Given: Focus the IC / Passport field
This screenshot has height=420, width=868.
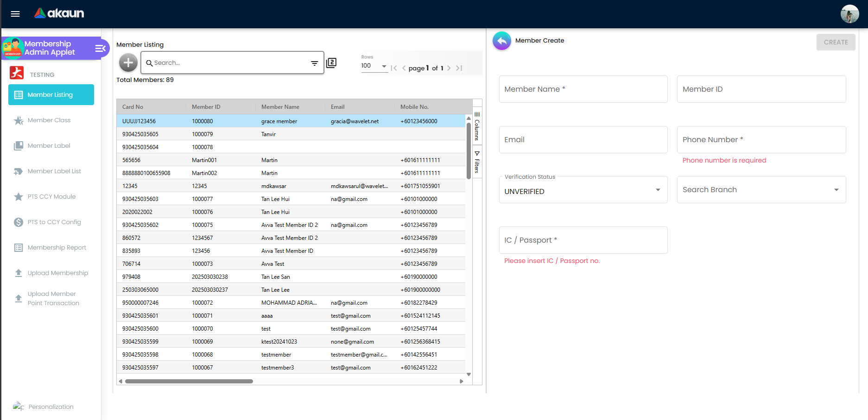Looking at the screenshot, I should (x=583, y=240).
